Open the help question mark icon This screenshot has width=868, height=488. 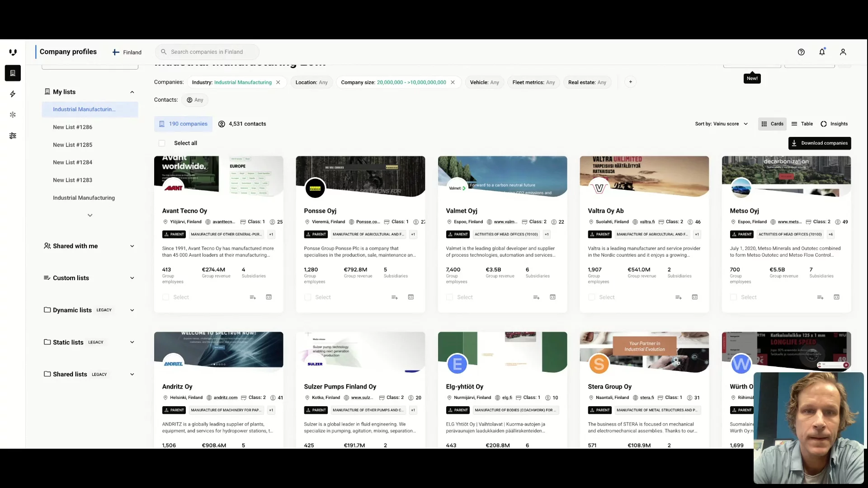pos(801,52)
